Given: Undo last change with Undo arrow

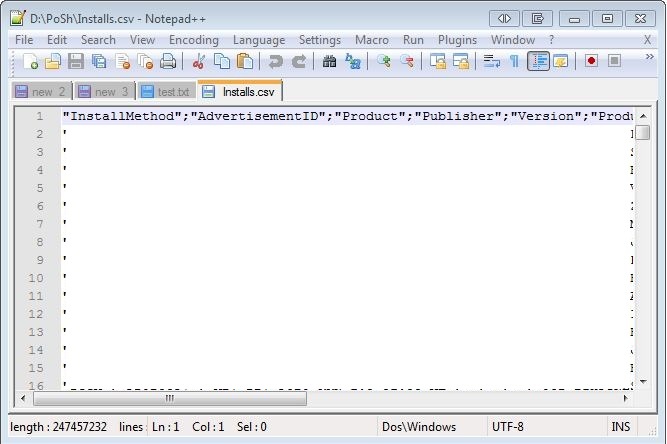Looking at the screenshot, I should pos(275,61).
